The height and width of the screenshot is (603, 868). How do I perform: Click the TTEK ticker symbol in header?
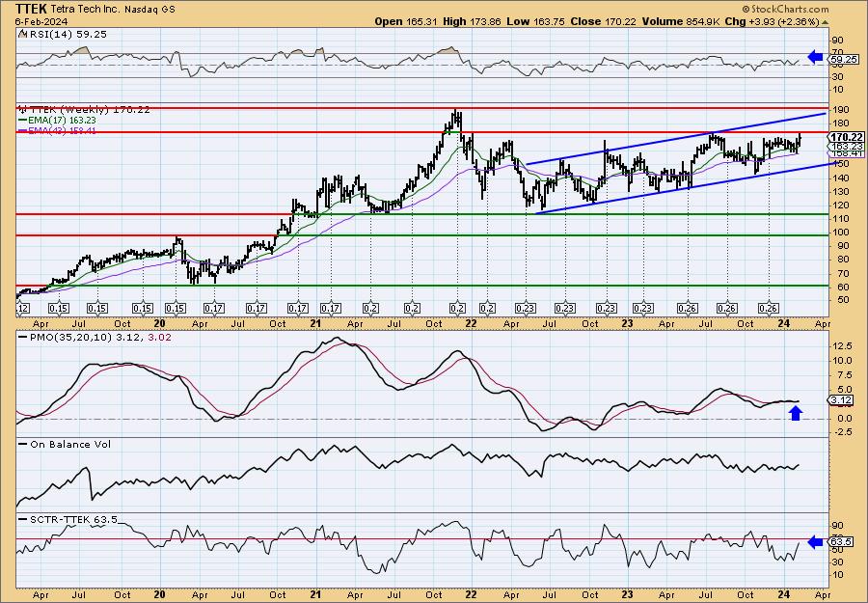(32, 9)
